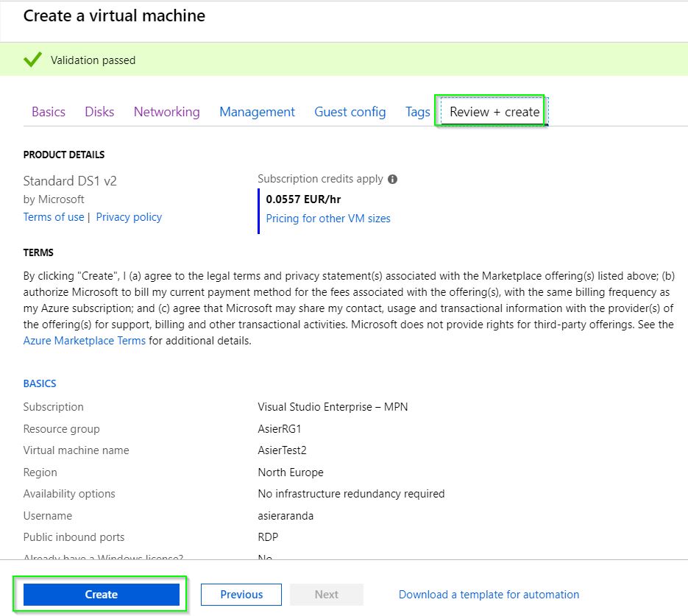Click the disabled Next button
The width and height of the screenshot is (688, 616).
point(327,595)
